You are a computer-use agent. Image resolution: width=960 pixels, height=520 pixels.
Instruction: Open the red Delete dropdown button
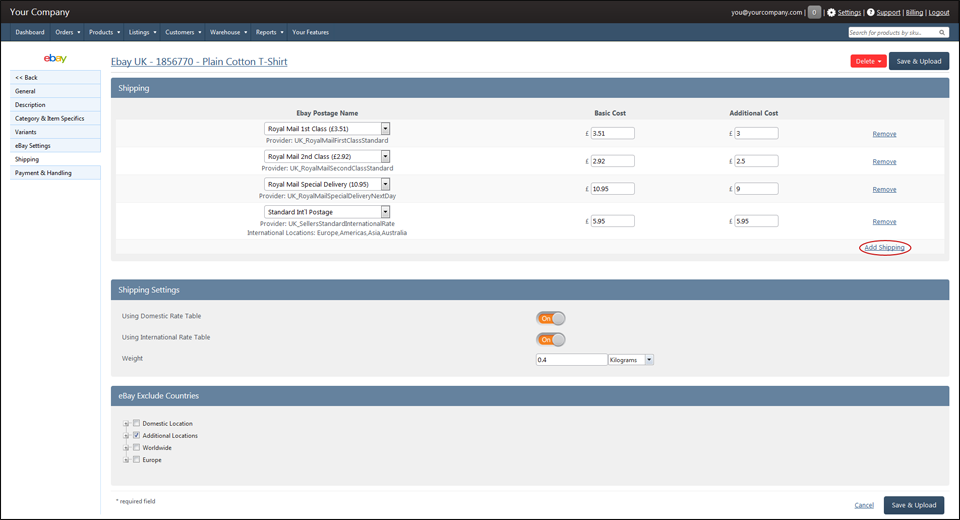(868, 61)
